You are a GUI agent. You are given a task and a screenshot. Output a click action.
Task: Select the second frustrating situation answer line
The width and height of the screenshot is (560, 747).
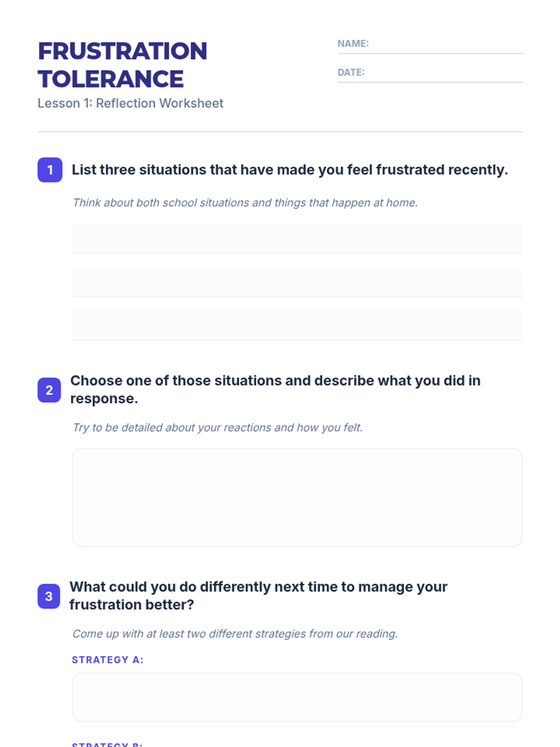pos(297,282)
